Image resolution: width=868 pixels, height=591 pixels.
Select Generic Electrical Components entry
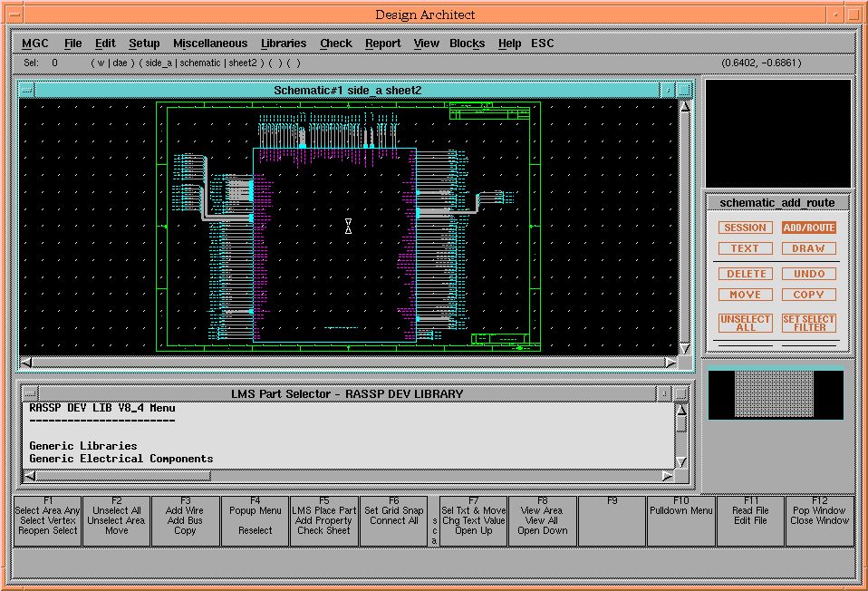[x=121, y=459]
